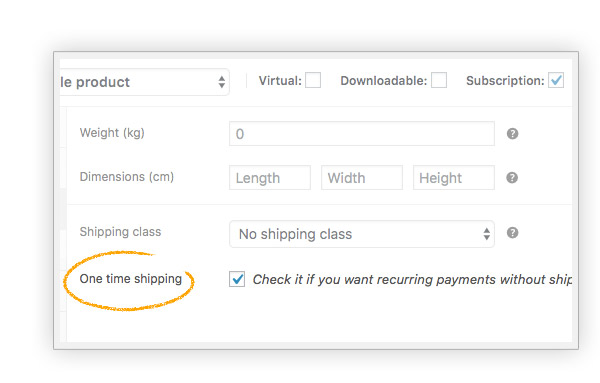Enable the Downloadable checkbox
This screenshot has height=383, width=600.
439,80
